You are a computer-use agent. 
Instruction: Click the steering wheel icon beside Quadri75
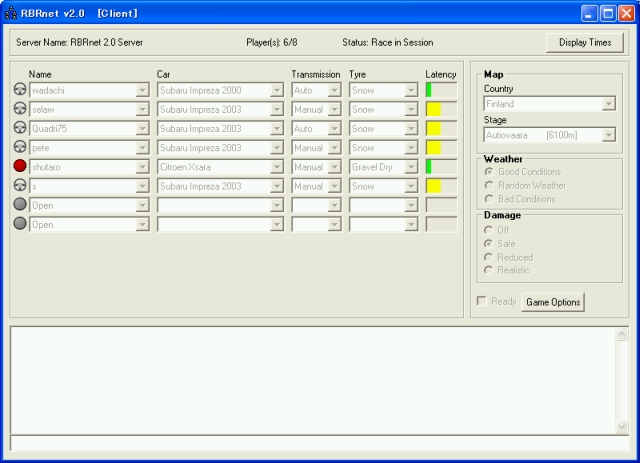19,128
